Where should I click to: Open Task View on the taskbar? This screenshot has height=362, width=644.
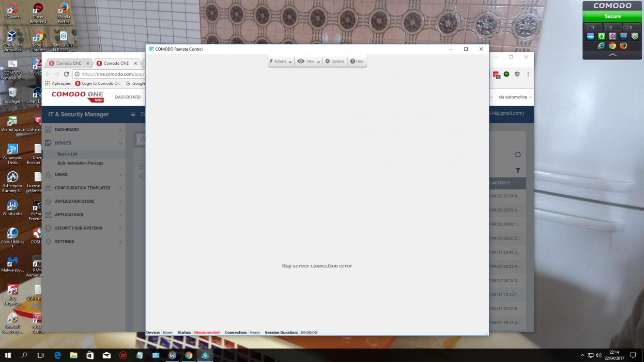coord(40,355)
